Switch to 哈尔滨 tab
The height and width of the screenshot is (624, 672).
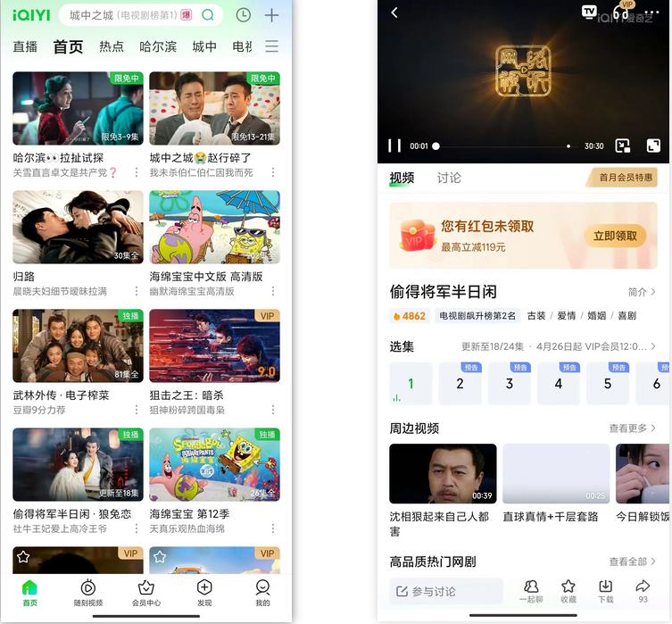point(158,46)
